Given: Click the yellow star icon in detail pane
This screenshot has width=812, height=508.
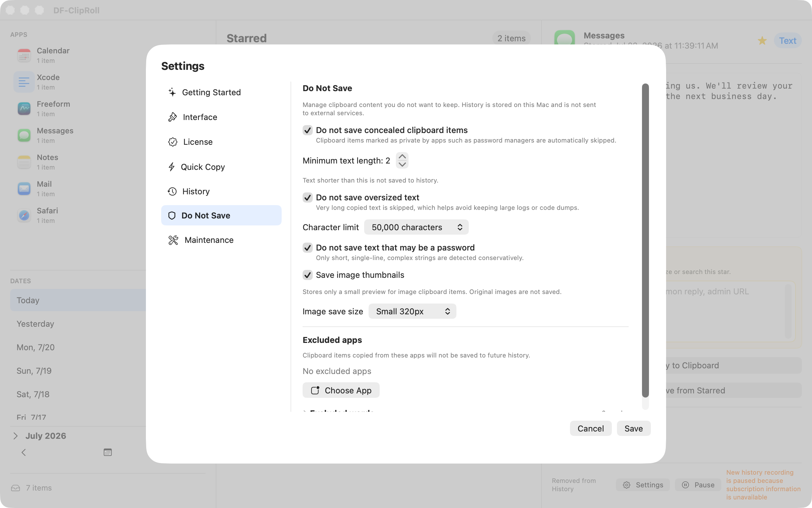Looking at the screenshot, I should [762, 41].
